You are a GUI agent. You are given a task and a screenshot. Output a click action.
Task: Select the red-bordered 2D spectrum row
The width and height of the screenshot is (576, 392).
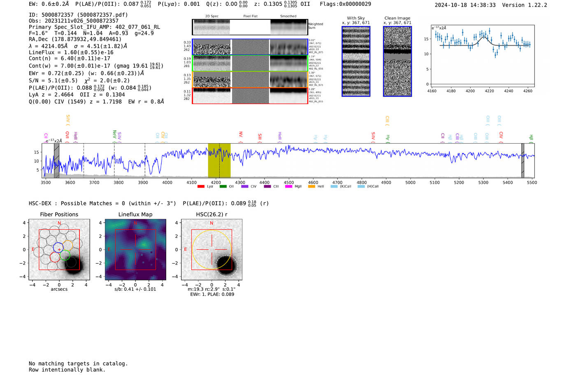[250, 96]
